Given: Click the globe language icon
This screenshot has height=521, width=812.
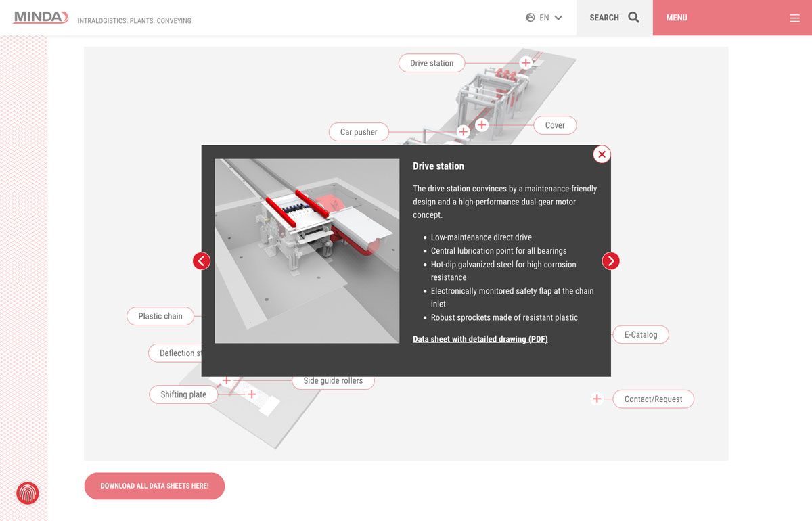Looking at the screenshot, I should (x=531, y=18).
